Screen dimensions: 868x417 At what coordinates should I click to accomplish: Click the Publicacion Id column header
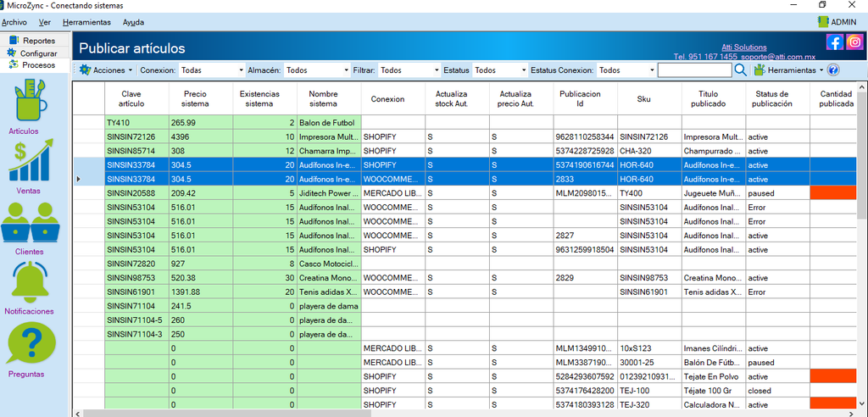(x=585, y=98)
